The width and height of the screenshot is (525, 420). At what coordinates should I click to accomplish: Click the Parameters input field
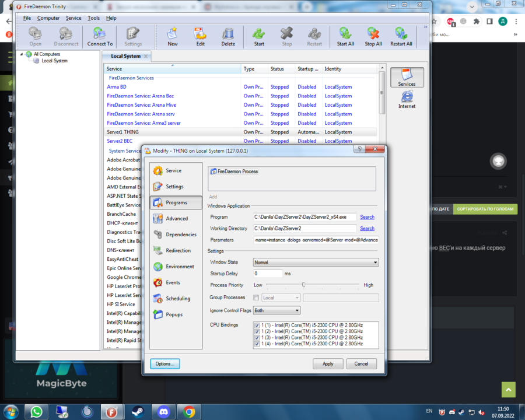coord(316,240)
